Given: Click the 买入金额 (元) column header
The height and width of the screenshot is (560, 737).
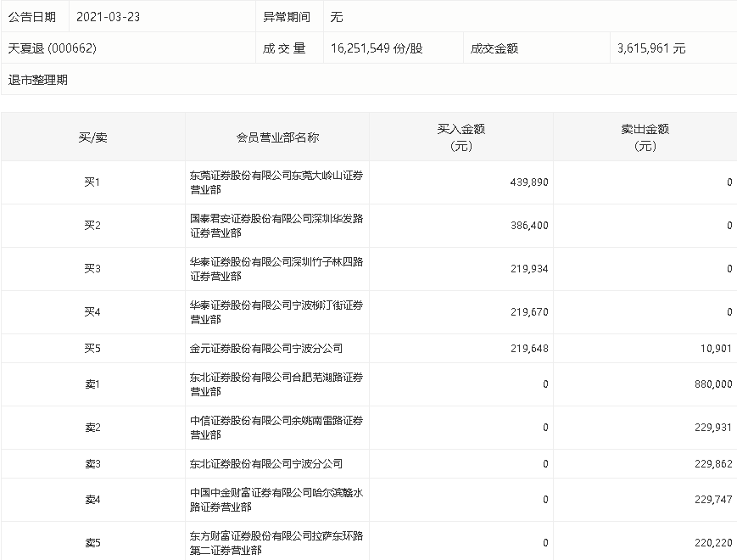Looking at the screenshot, I should point(461,137).
